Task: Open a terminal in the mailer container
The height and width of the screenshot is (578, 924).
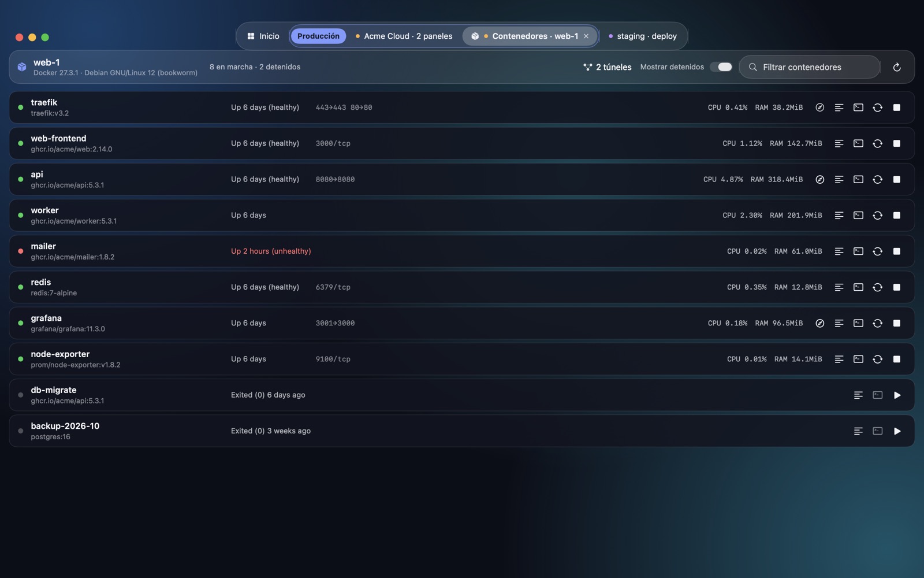Action: 858,251
